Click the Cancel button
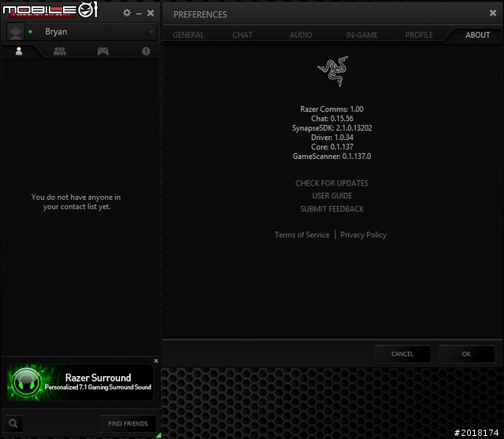Screen dimensions: 504x439 point(402,354)
